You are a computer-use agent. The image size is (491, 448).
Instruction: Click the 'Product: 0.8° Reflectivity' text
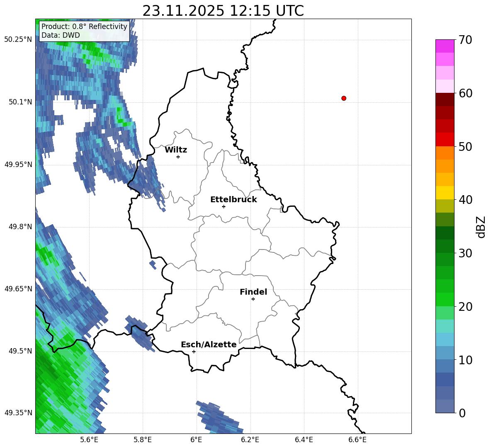pos(84,27)
